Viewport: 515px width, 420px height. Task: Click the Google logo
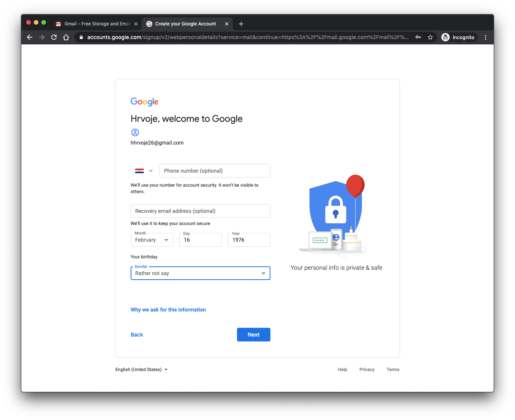[144, 102]
